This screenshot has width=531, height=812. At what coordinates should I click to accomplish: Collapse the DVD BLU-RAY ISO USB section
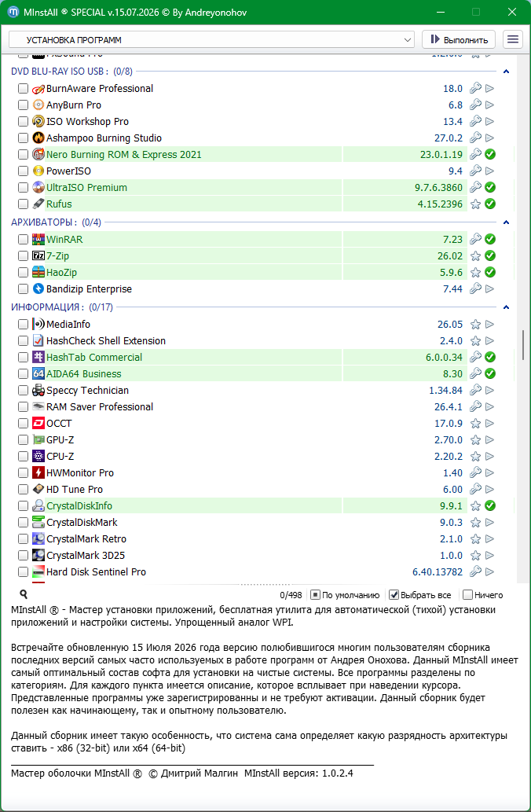click(506, 72)
